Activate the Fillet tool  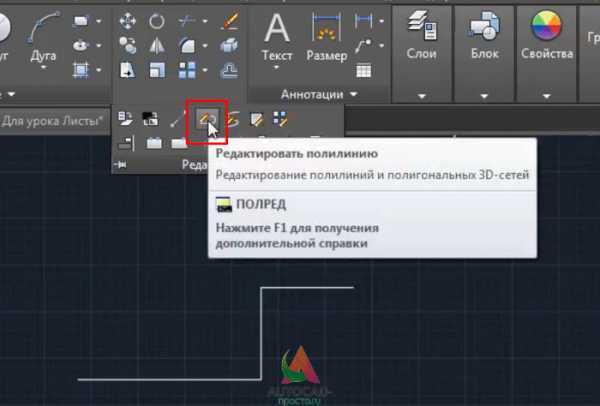pyautogui.click(x=187, y=46)
